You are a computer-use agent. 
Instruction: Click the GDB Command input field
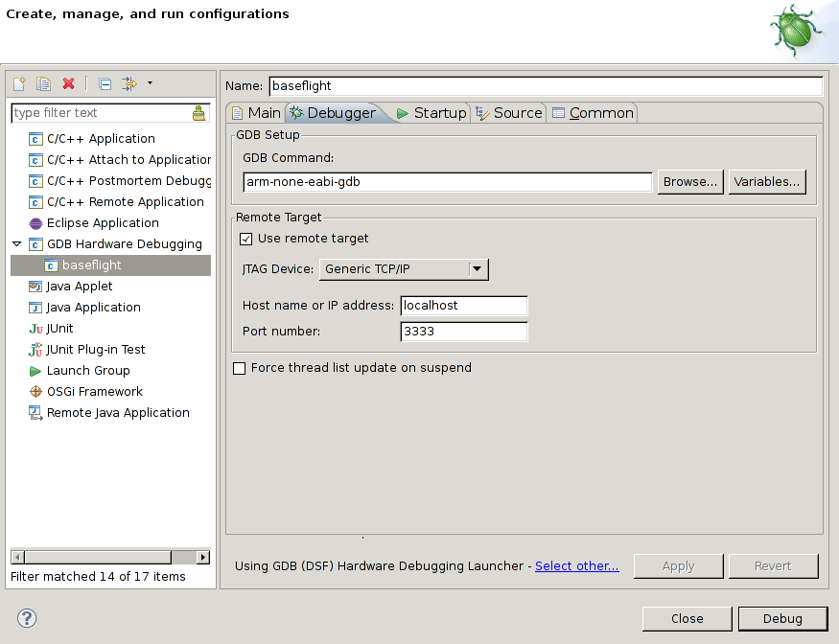[448, 182]
